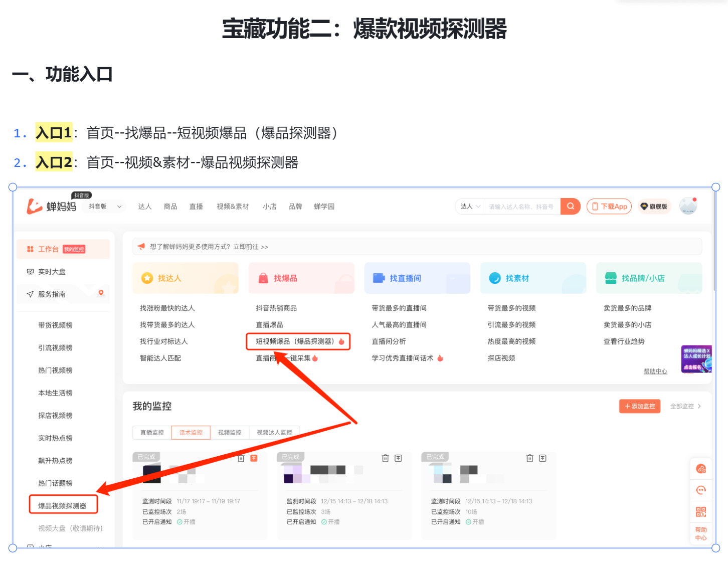This screenshot has width=728, height=567.
Task: Pin the 11/17 19:17 monitoring card to top
Action: [254, 458]
